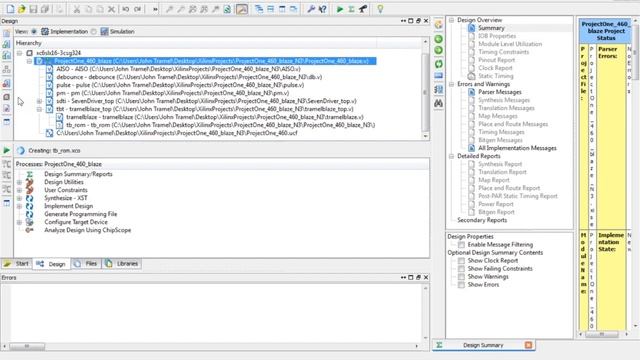Check Show Errors option
The height and width of the screenshot is (360, 640).
[461, 285]
